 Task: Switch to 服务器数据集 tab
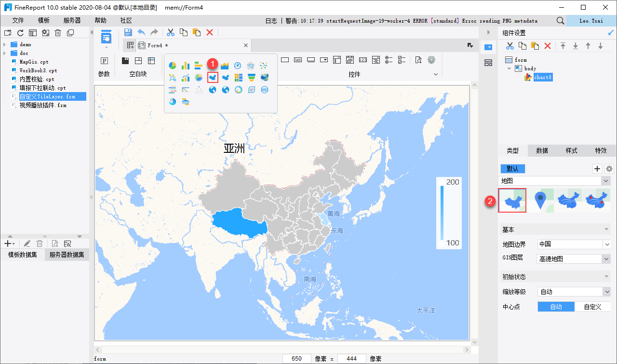(67, 255)
